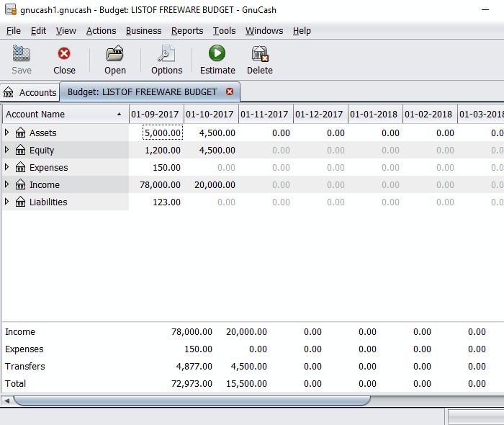
Task: Click the summary Transfers label
Action: [24, 366]
